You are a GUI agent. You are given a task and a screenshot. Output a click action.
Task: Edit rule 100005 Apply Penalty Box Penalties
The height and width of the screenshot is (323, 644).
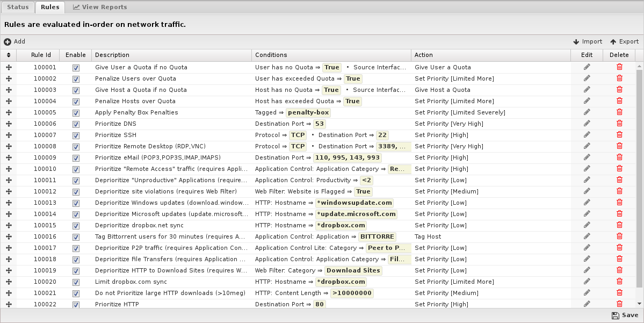587,112
